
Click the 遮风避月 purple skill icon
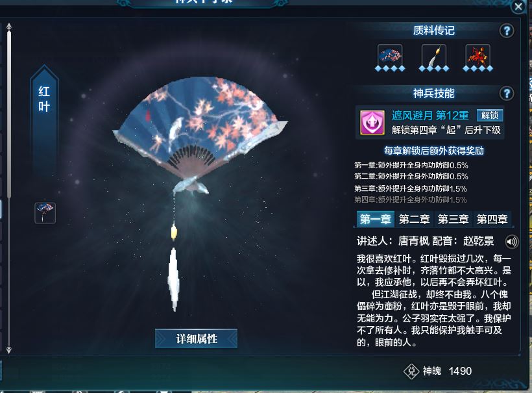coord(372,122)
